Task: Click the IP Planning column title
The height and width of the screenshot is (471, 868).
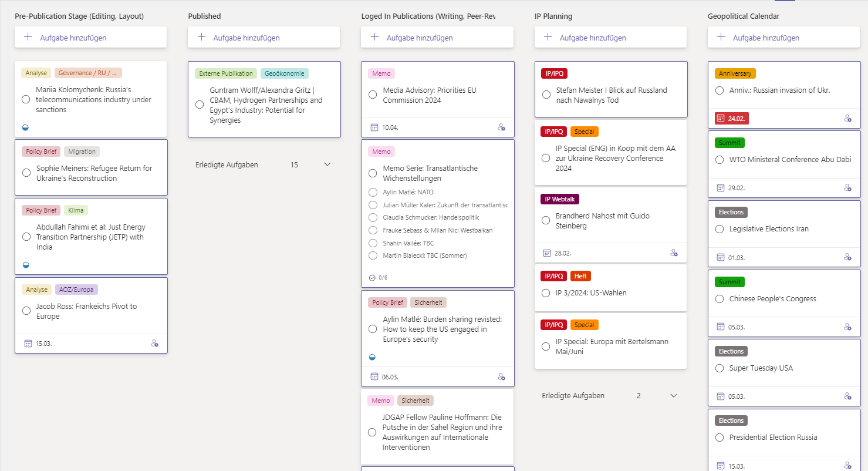Action: click(553, 16)
